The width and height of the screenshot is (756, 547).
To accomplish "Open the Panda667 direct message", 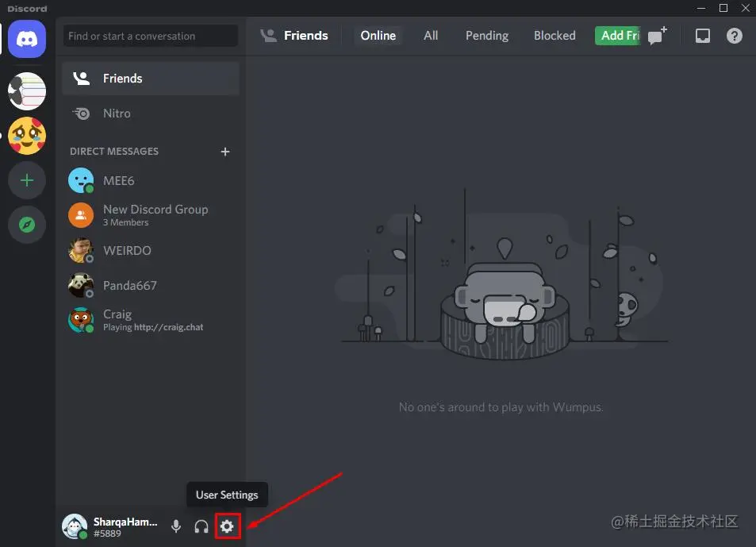I will (151, 285).
